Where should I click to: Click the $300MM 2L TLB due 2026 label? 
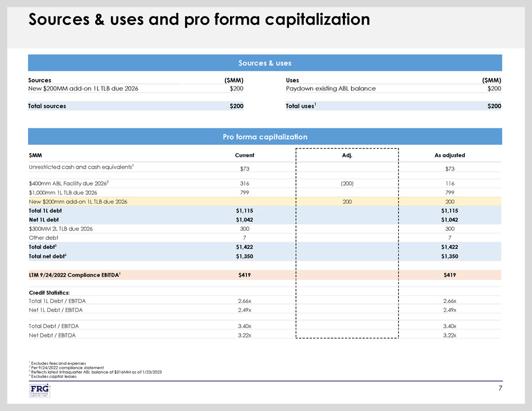coord(60,229)
